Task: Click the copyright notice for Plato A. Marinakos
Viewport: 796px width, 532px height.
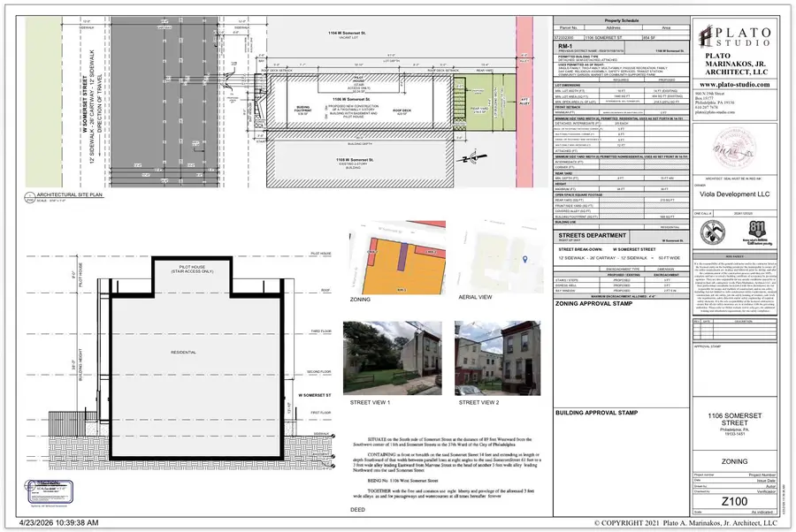Action: 685,523
